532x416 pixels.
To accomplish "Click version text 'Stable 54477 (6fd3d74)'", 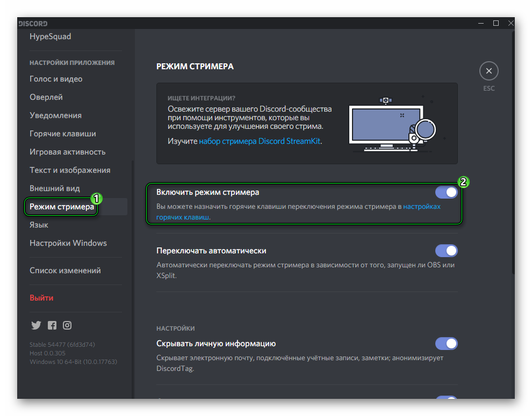I will [x=62, y=345].
